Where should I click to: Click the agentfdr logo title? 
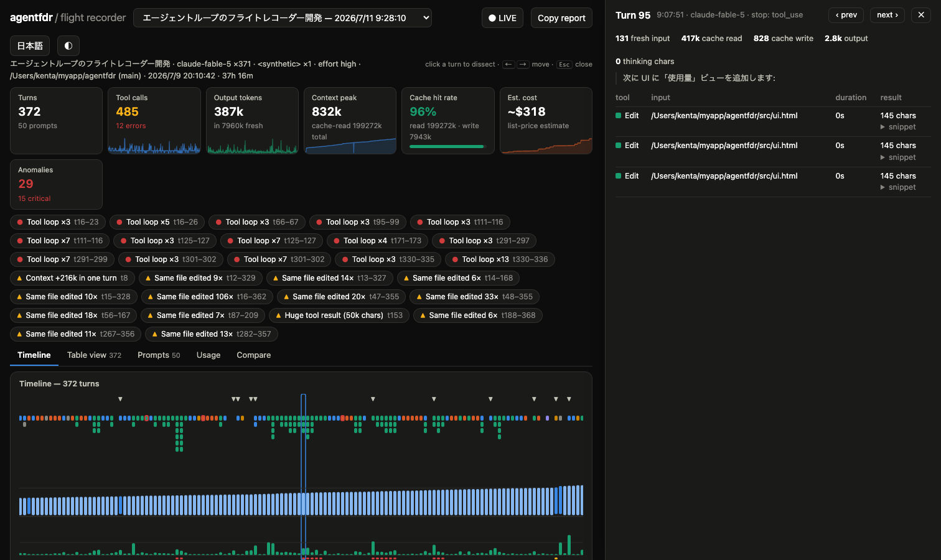coord(31,17)
